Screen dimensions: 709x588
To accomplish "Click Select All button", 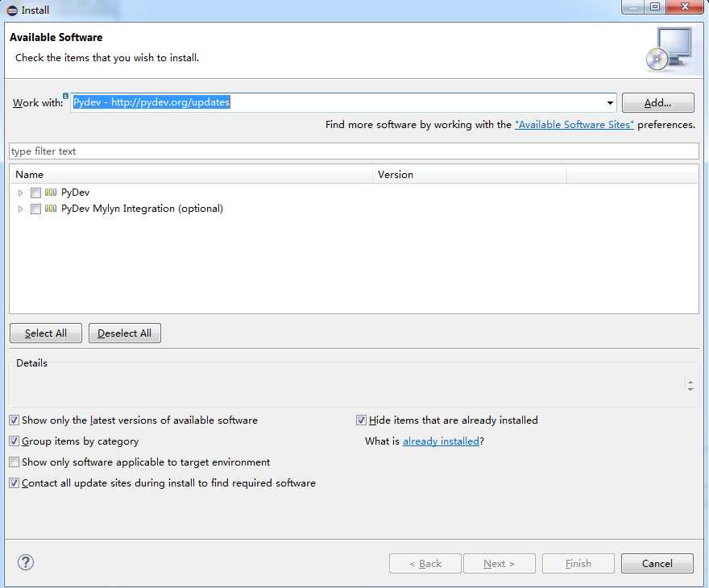I will click(x=46, y=333).
